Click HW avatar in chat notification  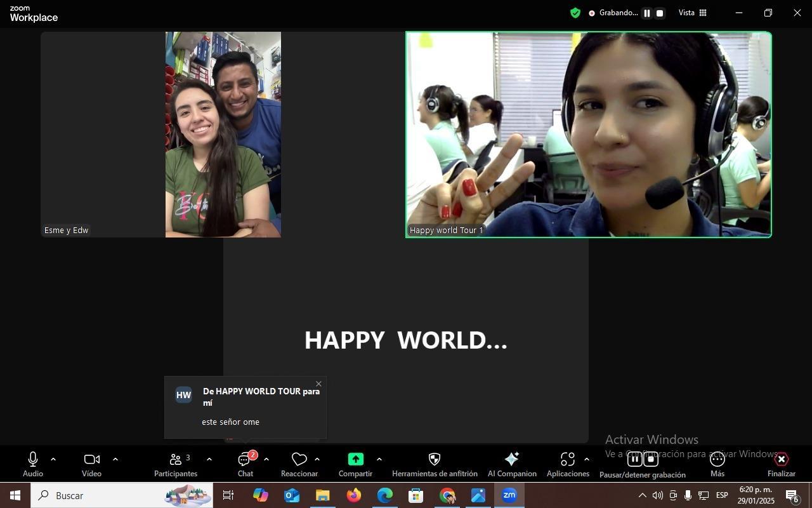click(x=183, y=395)
